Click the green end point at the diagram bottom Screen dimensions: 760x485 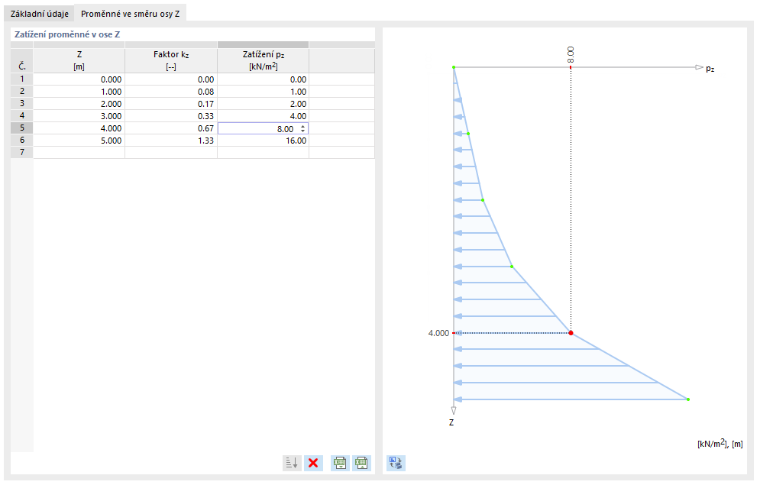(688, 399)
